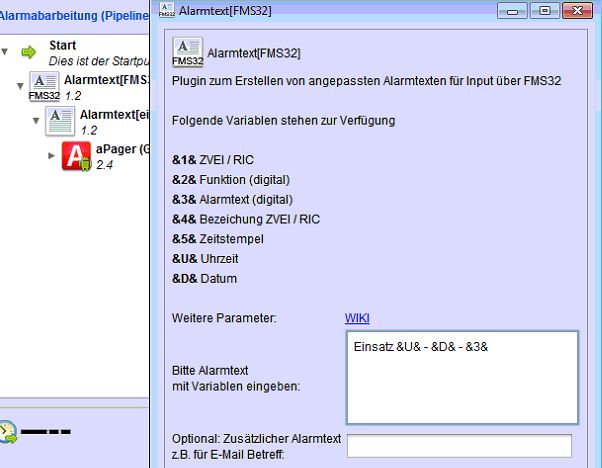Open the WIKI link
The height and width of the screenshot is (468, 602).
(357, 318)
